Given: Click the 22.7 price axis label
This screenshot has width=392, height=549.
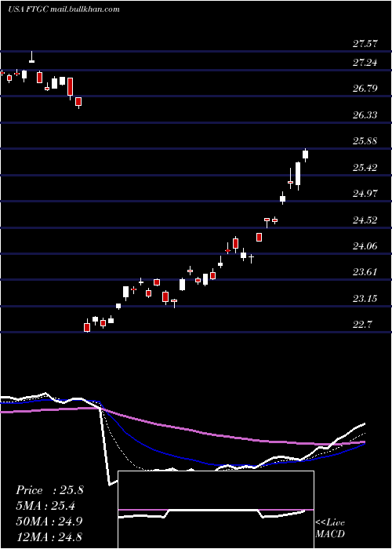Looking at the screenshot, I should coord(362,324).
